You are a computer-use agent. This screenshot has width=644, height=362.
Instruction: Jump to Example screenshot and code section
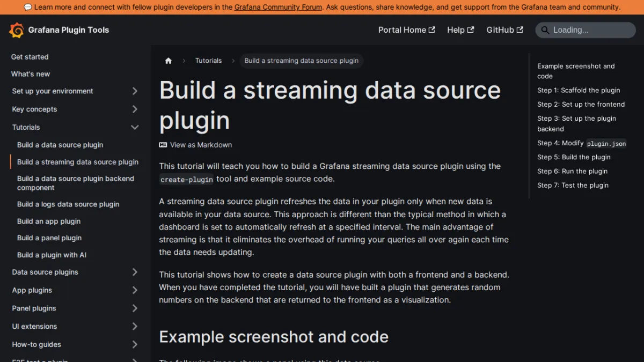pos(576,71)
